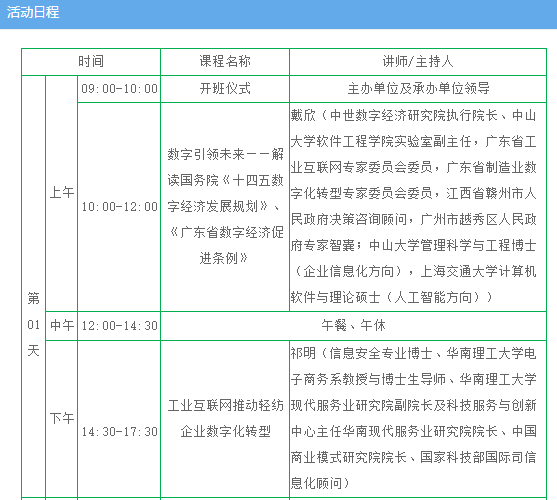557x500 pixels.
Task: Click the 下午 period cell
Action: click(61, 419)
